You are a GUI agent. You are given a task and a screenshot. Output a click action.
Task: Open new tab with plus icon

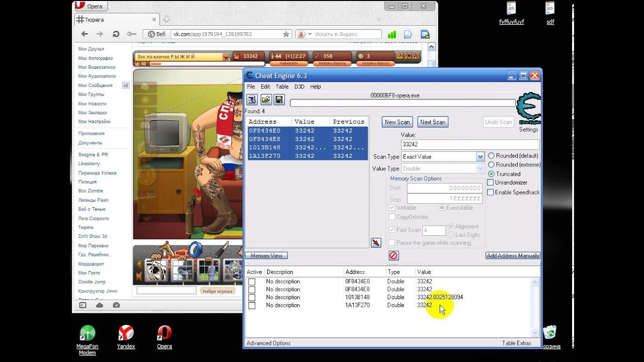(x=167, y=19)
